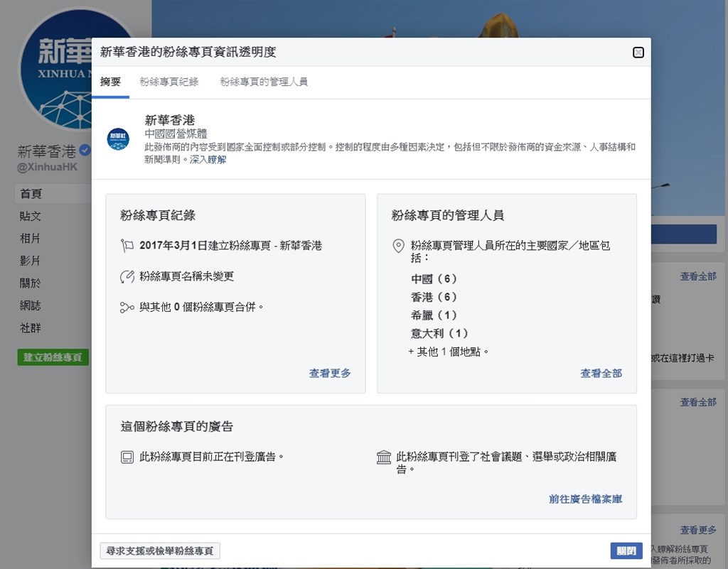728x569 pixels.
Task: Open 首頁 in the left sidebar
Action: [31, 194]
